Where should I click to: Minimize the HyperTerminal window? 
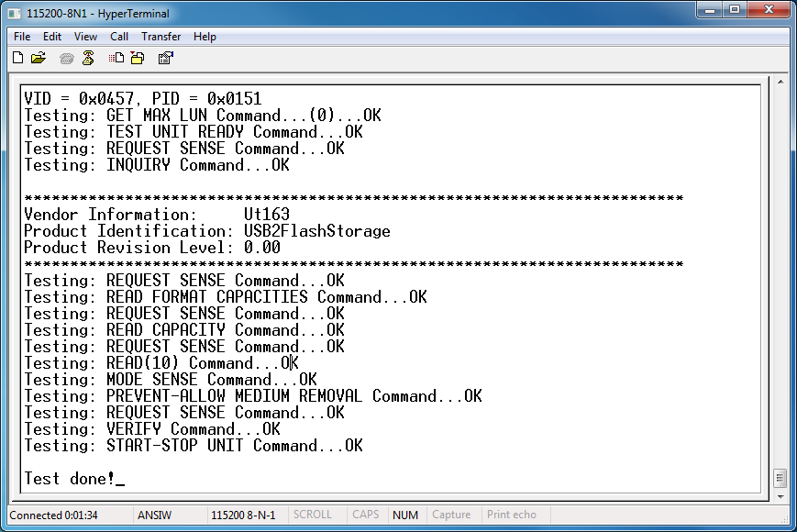point(710,10)
